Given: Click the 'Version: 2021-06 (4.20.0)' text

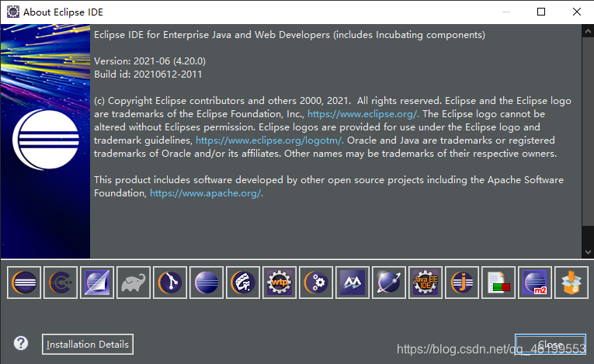Looking at the screenshot, I should 150,61.
